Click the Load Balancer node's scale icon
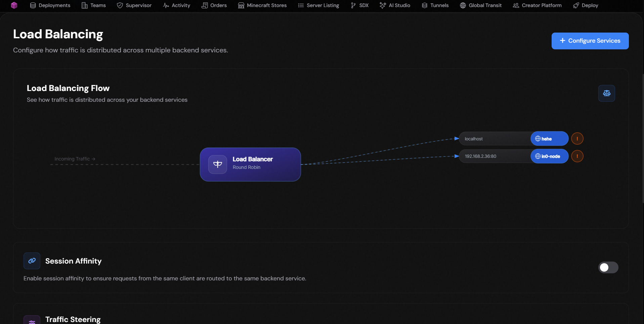This screenshot has height=324, width=644. (218, 165)
